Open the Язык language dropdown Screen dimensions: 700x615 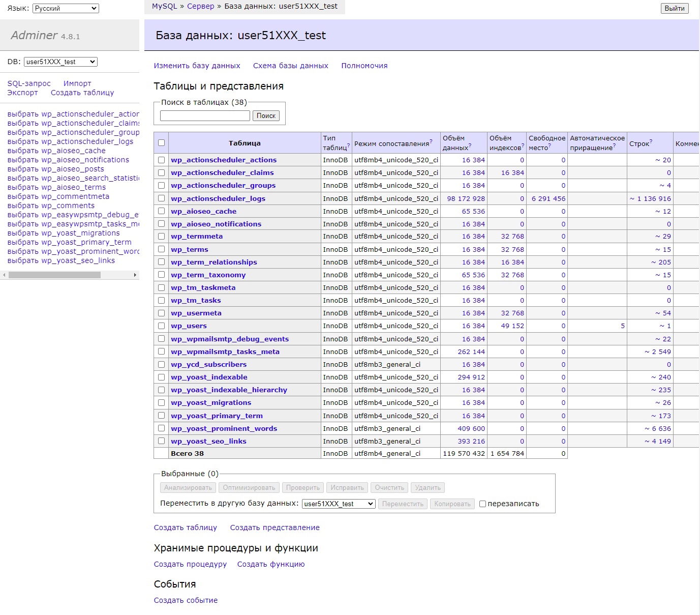click(66, 8)
